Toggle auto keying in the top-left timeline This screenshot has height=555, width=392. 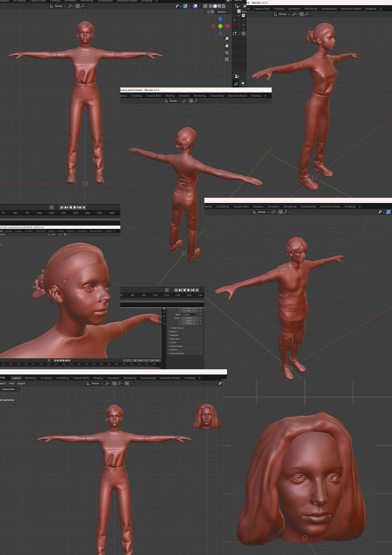tap(51, 207)
